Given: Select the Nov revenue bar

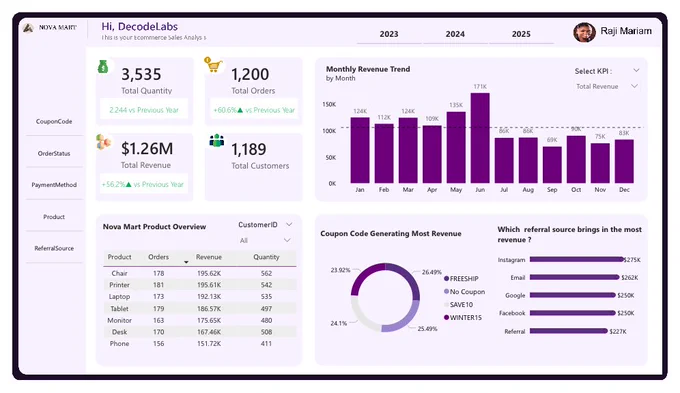Looking at the screenshot, I should (x=600, y=163).
